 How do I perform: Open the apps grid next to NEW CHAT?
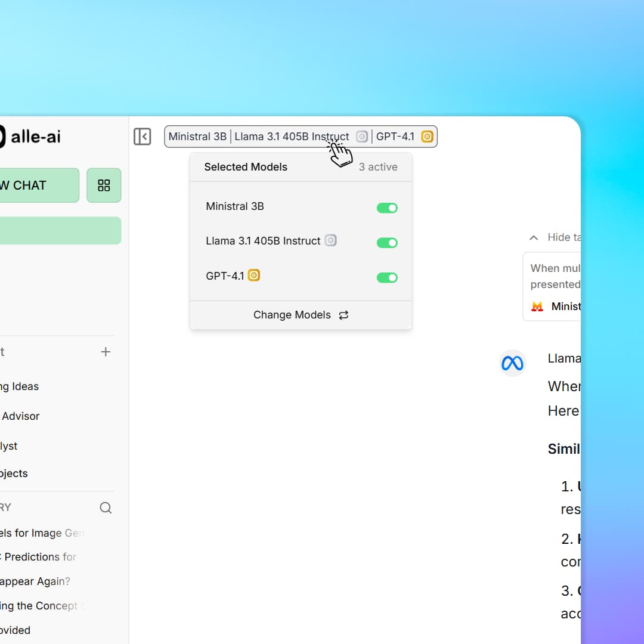pyautogui.click(x=104, y=185)
